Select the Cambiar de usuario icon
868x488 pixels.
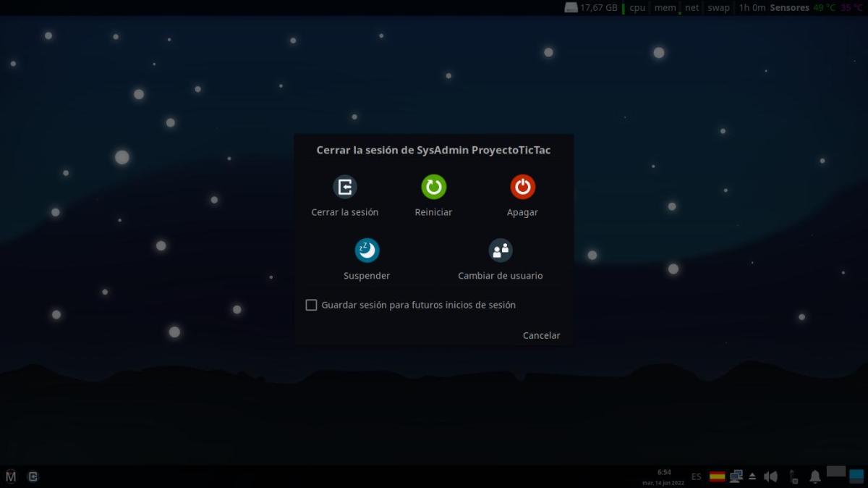(x=500, y=251)
